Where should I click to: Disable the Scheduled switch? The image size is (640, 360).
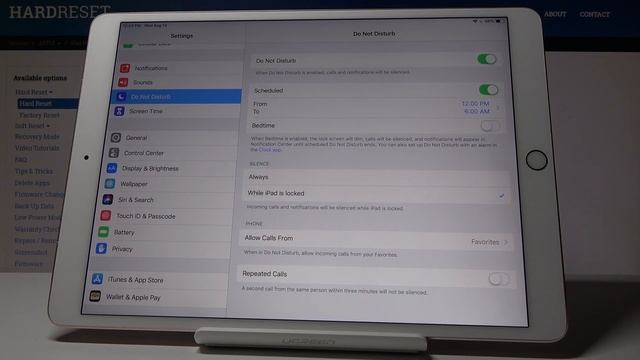[489, 89]
